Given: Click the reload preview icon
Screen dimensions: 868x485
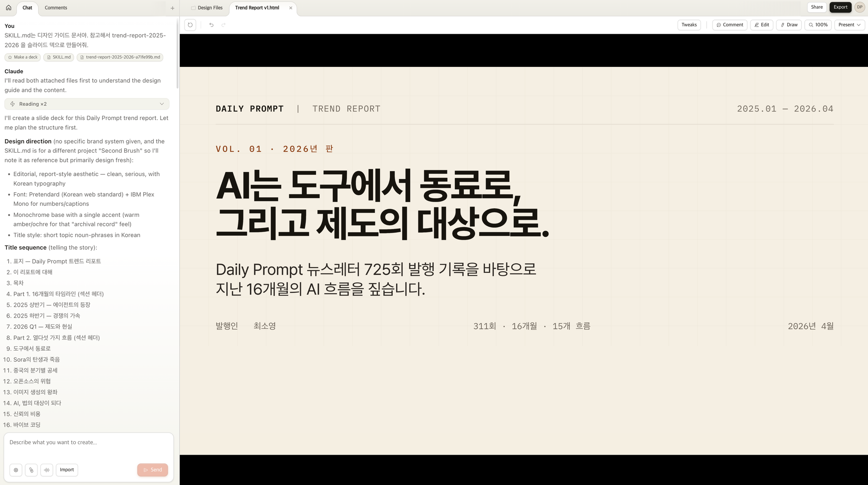Looking at the screenshot, I should coord(190,25).
